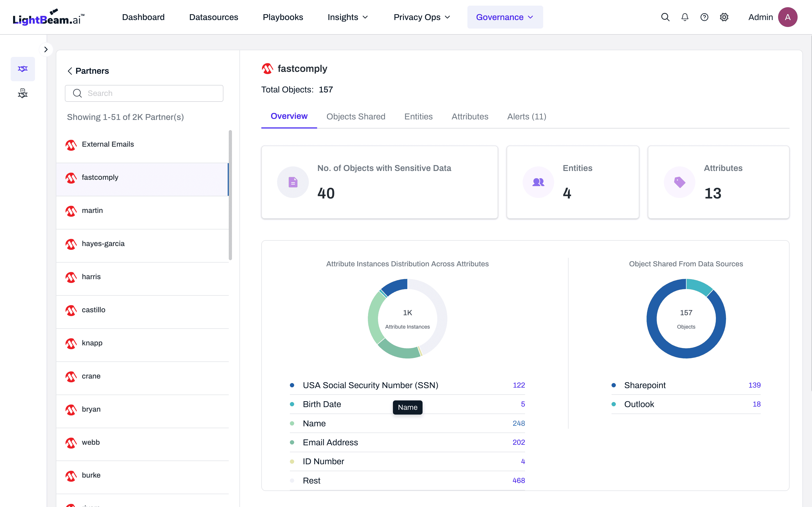Image resolution: width=812 pixels, height=507 pixels.
Task: Click the partner list scrollbar
Action: click(230, 195)
